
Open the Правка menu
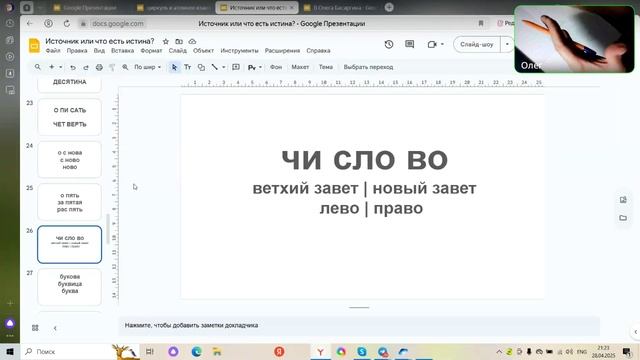(x=77, y=51)
